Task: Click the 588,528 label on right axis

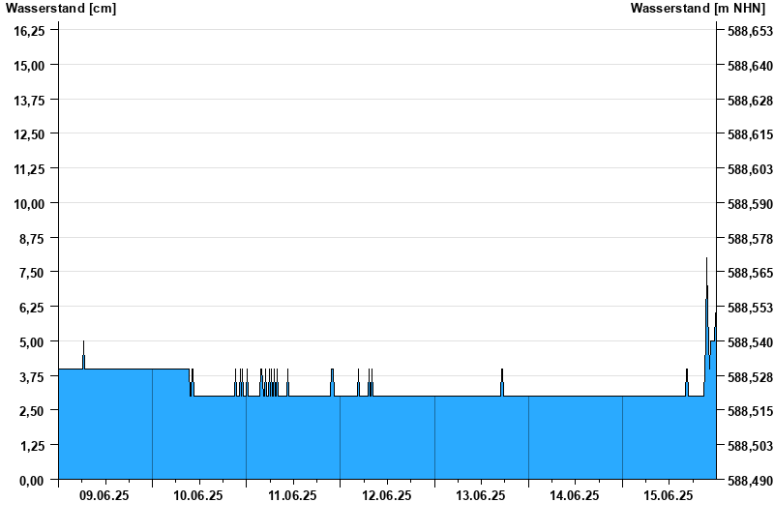Action: pyautogui.click(x=751, y=376)
